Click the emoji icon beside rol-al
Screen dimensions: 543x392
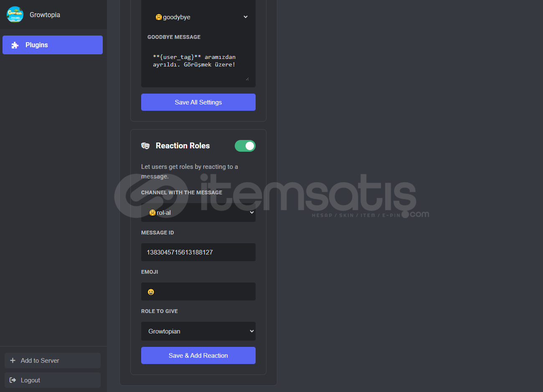[x=152, y=213]
